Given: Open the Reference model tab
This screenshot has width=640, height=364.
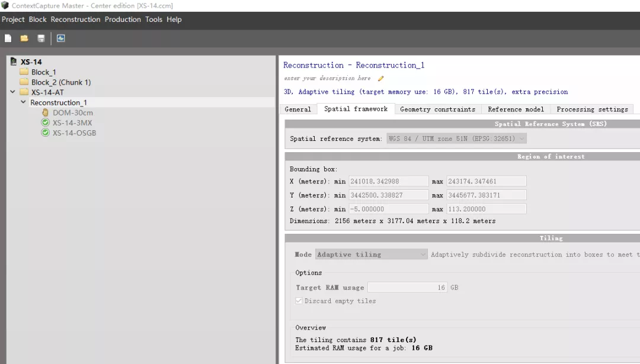Looking at the screenshot, I should [516, 109].
